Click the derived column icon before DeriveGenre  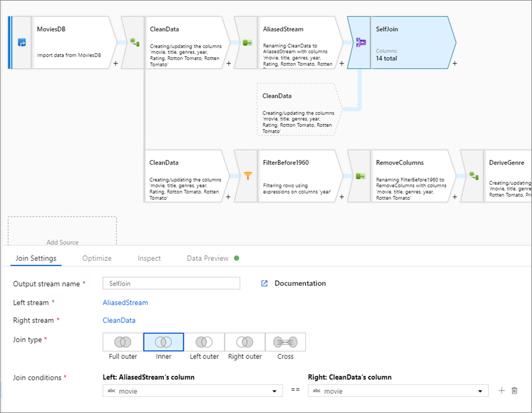(x=473, y=176)
